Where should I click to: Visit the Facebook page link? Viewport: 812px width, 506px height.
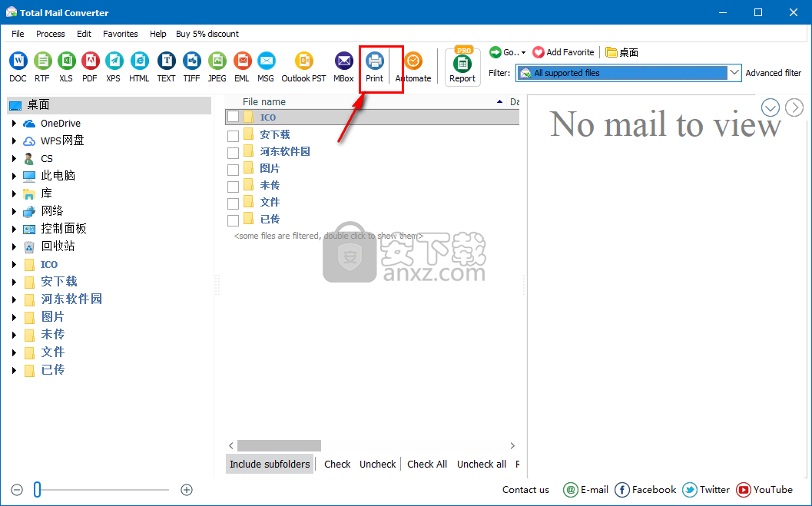[x=645, y=489]
